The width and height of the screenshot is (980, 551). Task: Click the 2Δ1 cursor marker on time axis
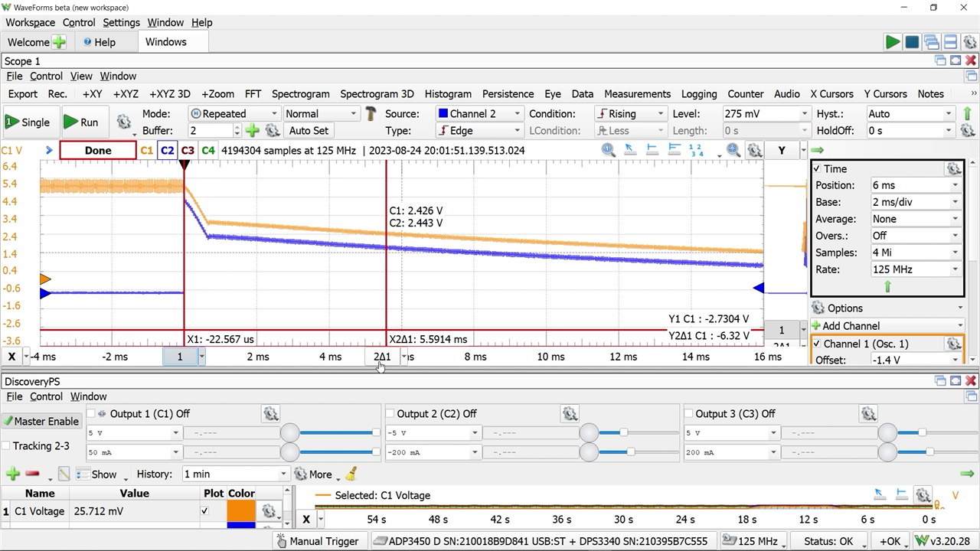coord(382,357)
